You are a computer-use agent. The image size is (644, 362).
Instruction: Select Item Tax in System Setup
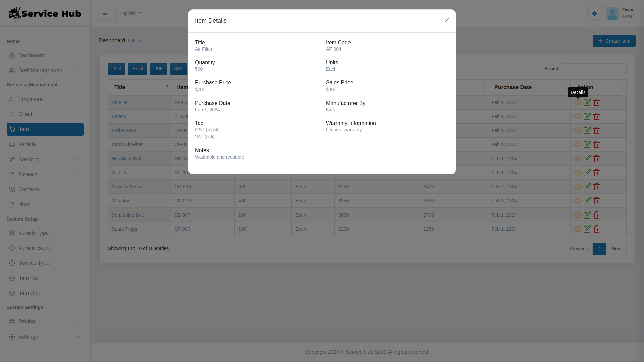(28, 278)
